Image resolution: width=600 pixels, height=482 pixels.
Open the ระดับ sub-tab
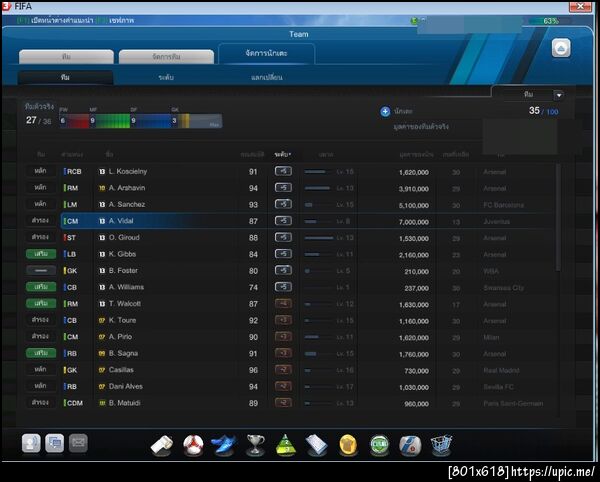(x=166, y=77)
